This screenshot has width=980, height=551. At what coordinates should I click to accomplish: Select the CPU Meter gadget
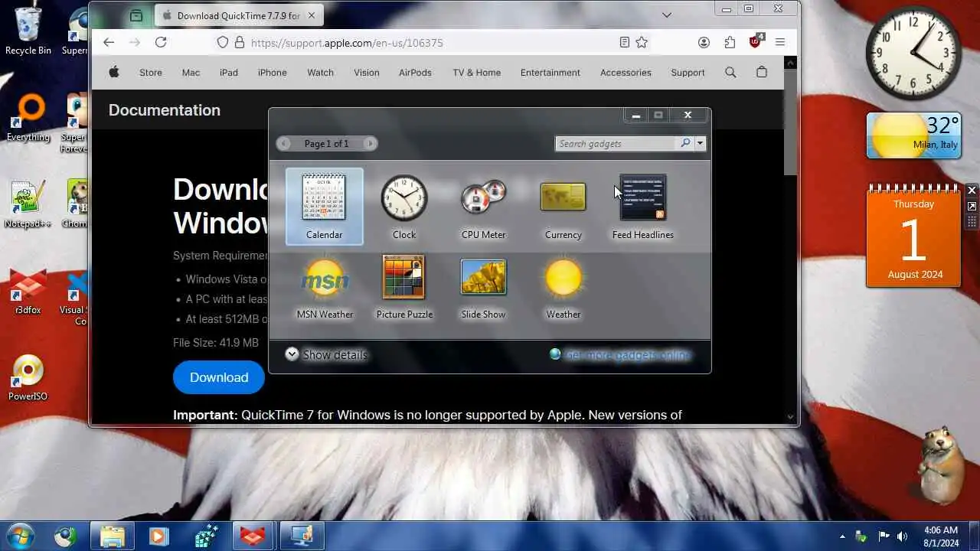[484, 207]
